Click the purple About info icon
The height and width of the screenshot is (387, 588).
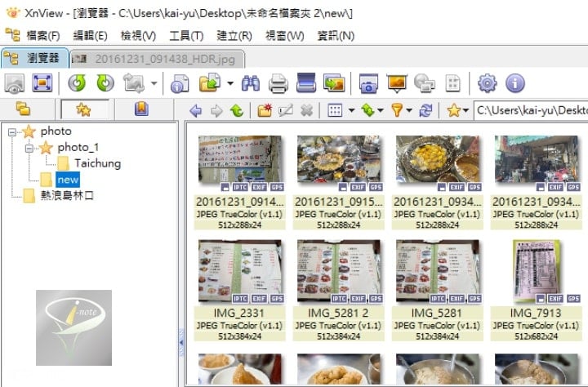[x=514, y=83]
